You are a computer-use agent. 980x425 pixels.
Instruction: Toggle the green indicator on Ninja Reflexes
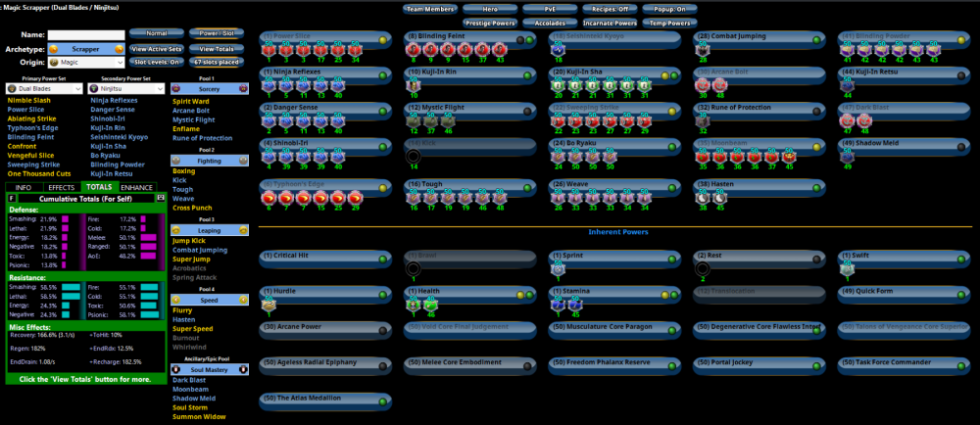pos(383,74)
